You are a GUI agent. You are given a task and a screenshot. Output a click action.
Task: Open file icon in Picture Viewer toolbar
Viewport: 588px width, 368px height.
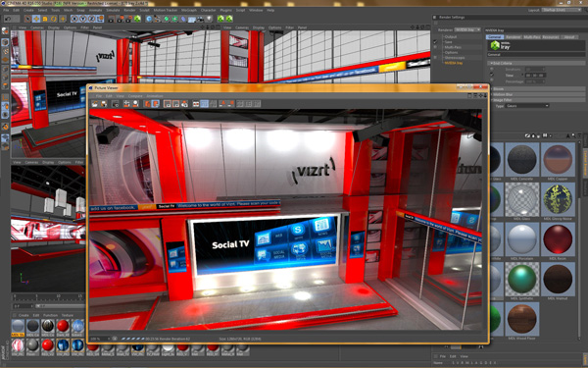[x=94, y=104]
